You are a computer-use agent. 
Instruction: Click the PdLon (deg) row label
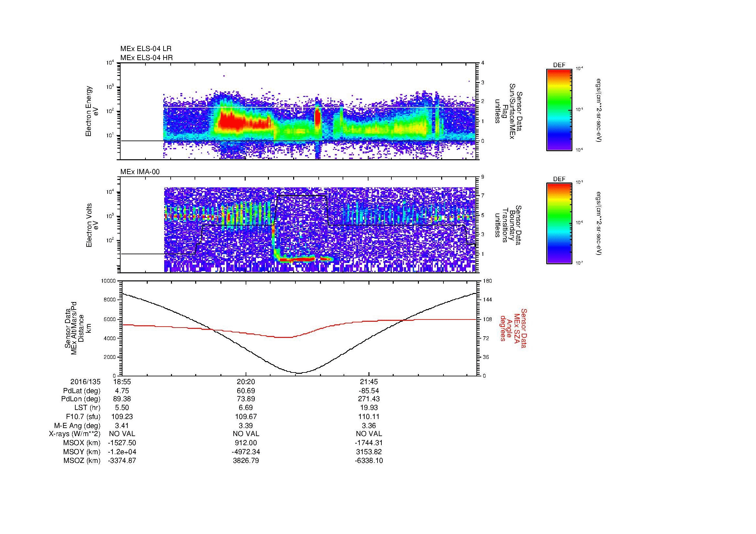point(81,399)
